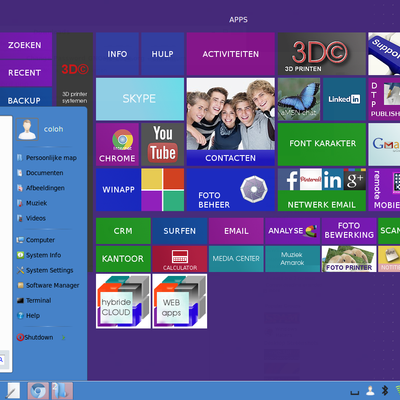
Task: Click the red-orange square in colors tile
Action: pyautogui.click(x=174, y=179)
